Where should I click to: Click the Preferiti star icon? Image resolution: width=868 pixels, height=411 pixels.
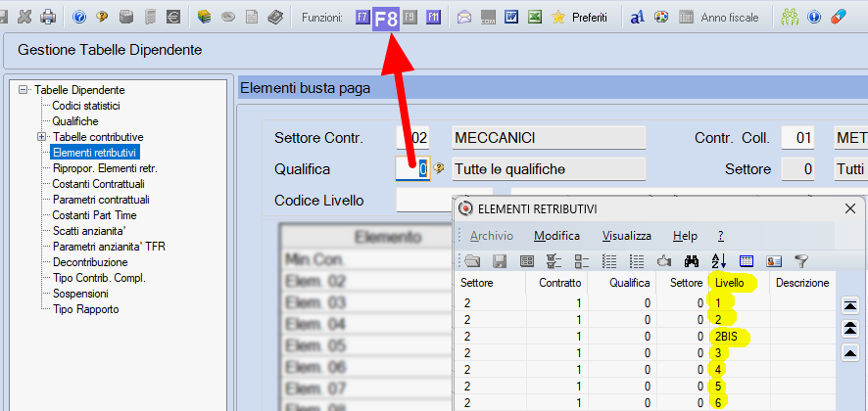coord(558,18)
